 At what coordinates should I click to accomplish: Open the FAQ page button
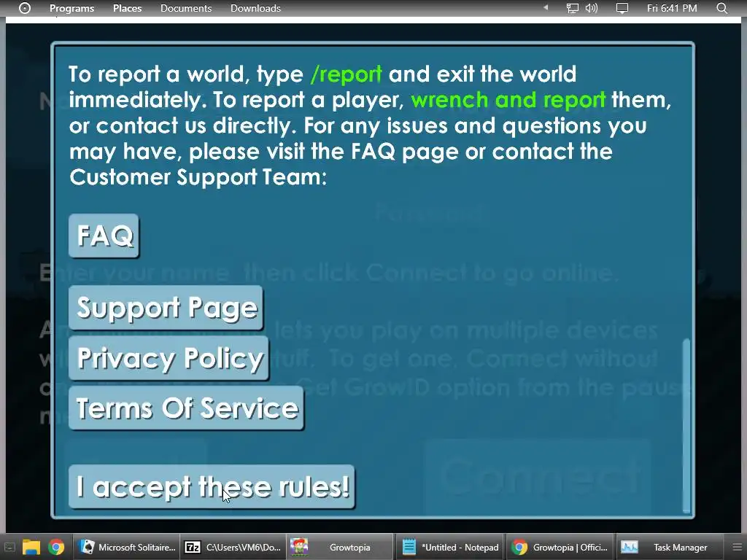[x=104, y=236]
